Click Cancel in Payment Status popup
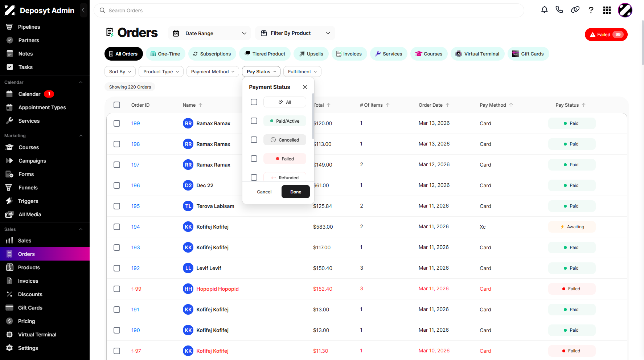This screenshot has width=644, height=360. click(264, 192)
